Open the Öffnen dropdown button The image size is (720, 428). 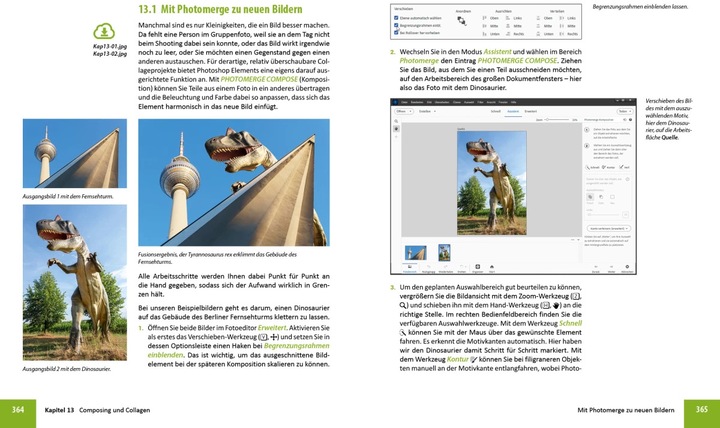[x=404, y=111]
